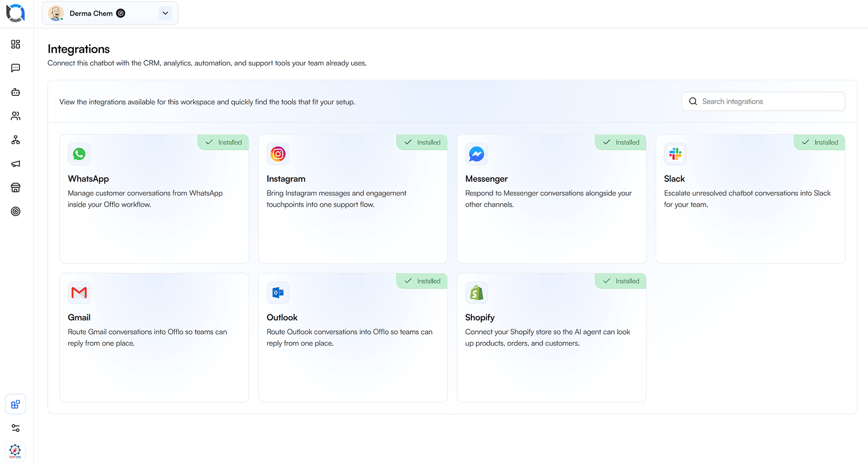Click the Derma Chem logo at sidebar bottom
The width and height of the screenshot is (868, 465).
click(x=15, y=451)
